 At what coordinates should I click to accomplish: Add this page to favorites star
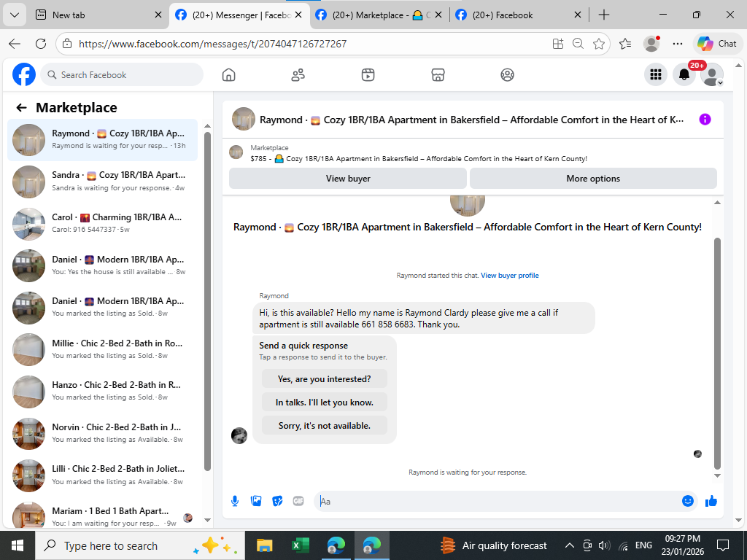[x=599, y=44]
